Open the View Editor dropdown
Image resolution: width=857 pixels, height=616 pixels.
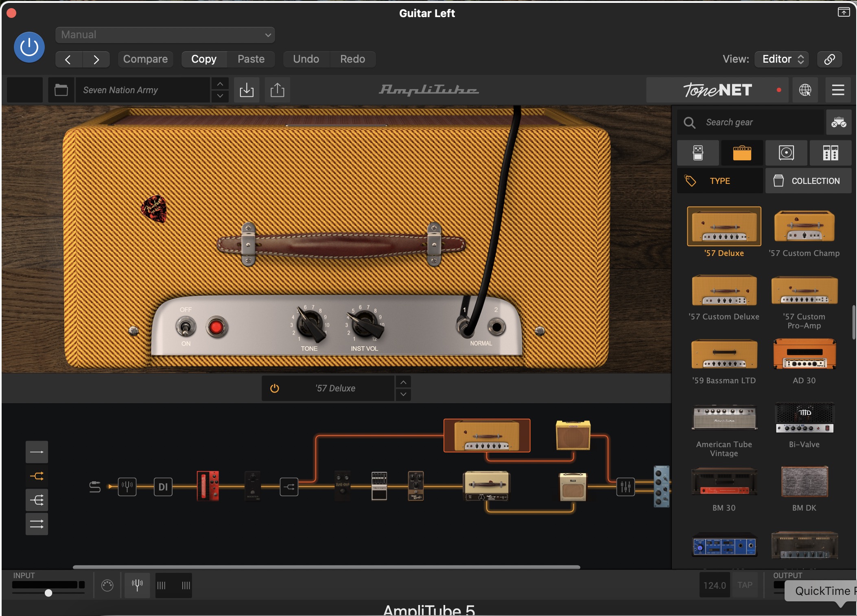[782, 59]
